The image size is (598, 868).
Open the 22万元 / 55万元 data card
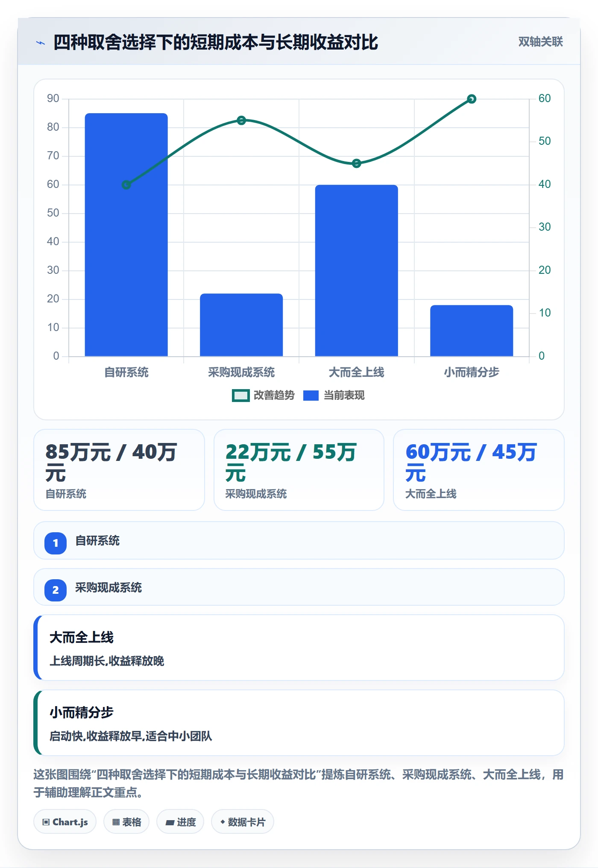[299, 470]
